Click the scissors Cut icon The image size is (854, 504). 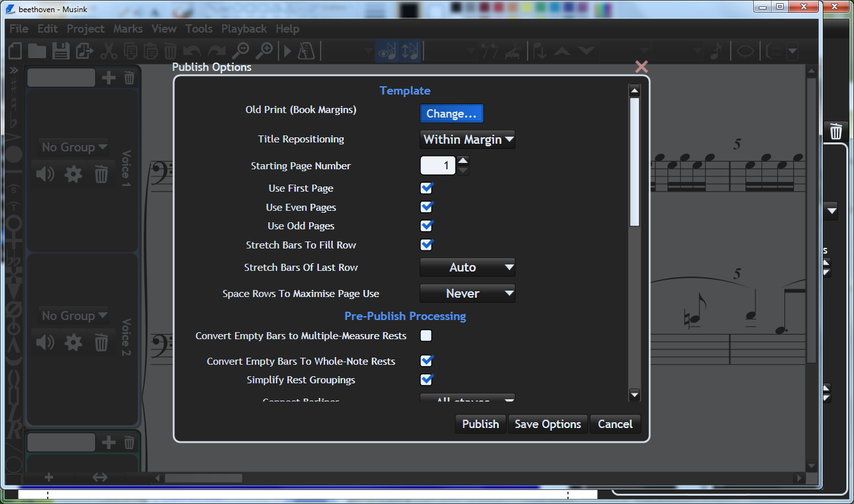coord(109,51)
